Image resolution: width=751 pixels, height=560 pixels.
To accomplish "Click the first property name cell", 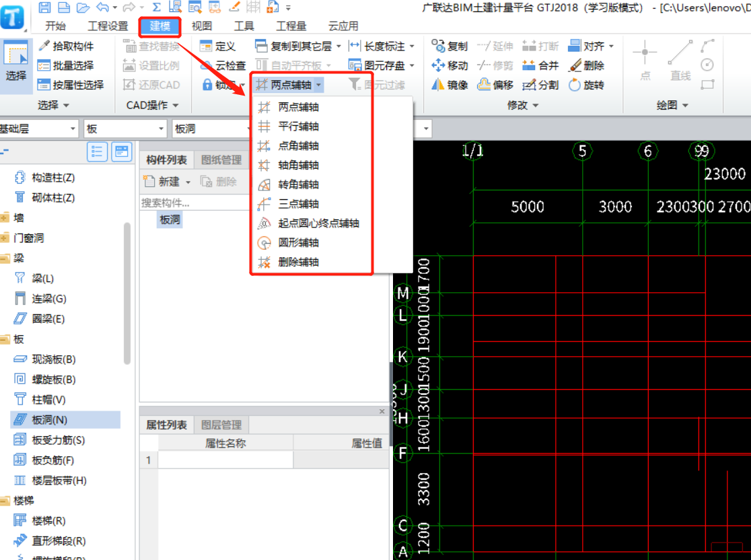I will 225,460.
